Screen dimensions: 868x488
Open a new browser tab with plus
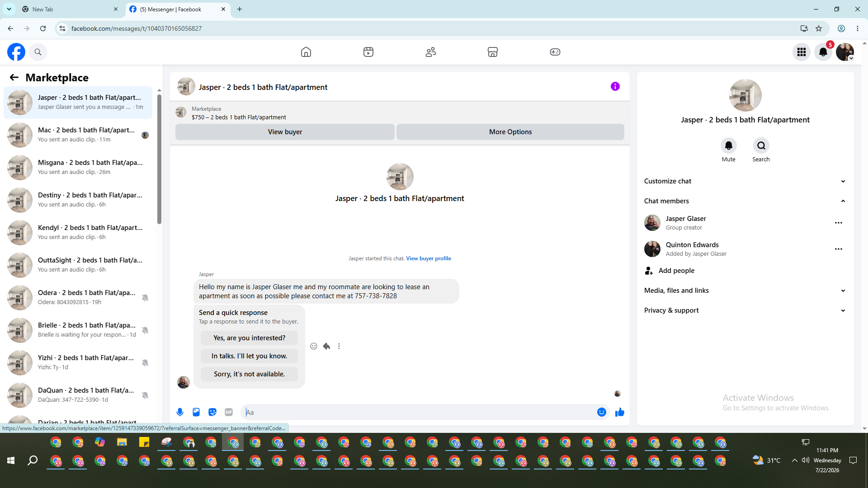(x=240, y=9)
